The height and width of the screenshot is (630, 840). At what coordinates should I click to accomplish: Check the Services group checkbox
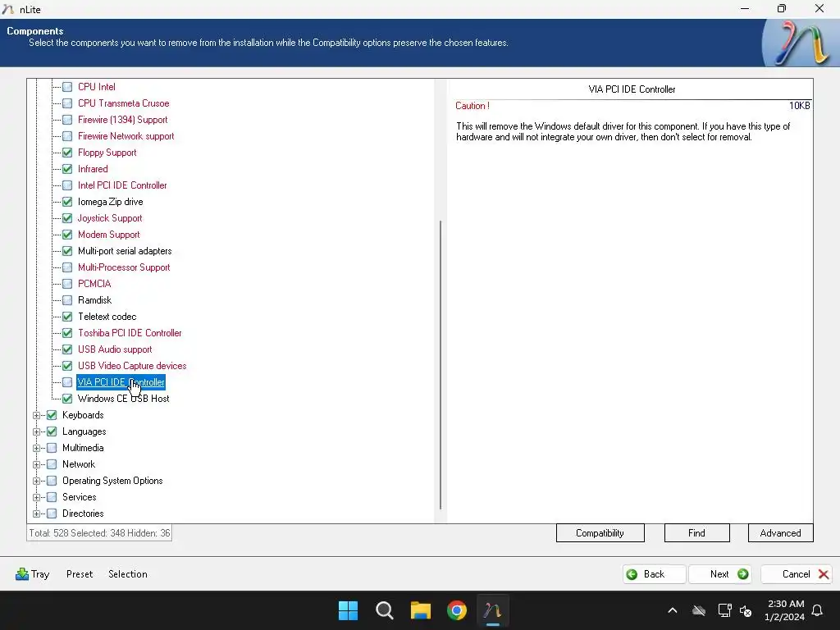52,497
